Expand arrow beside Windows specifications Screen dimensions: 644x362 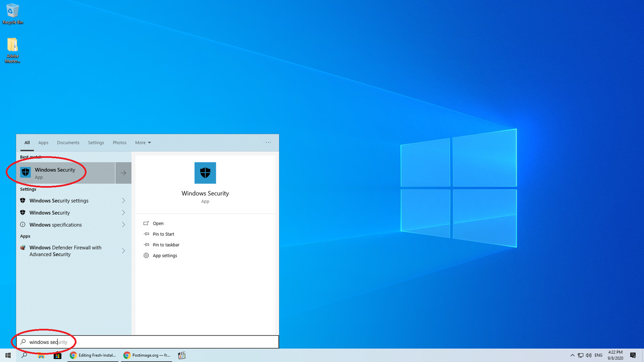point(123,225)
